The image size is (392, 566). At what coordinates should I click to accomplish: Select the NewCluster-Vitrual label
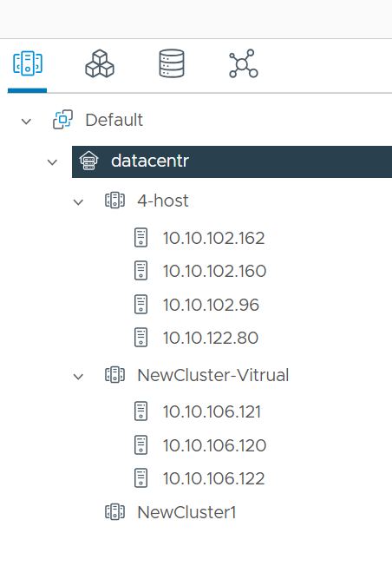pyautogui.click(x=213, y=375)
